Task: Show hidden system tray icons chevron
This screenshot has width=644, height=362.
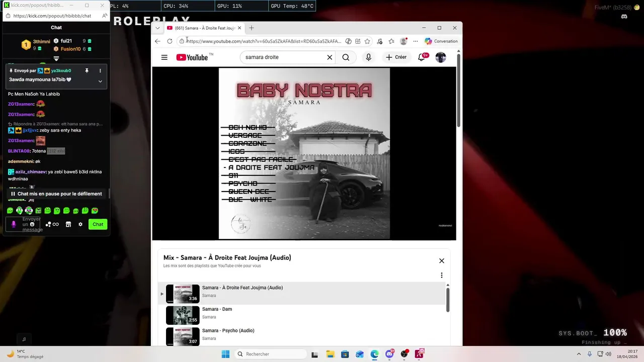Action: [579, 354]
